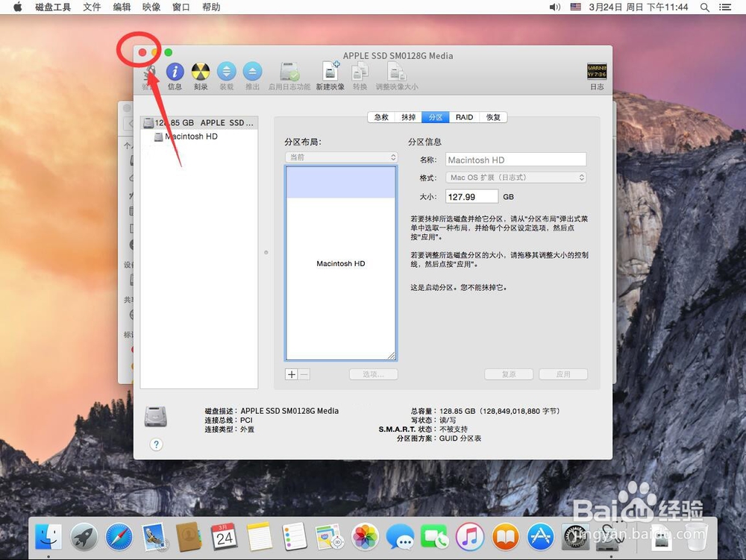Open the 分区布局 当前 dropdown

[341, 157]
